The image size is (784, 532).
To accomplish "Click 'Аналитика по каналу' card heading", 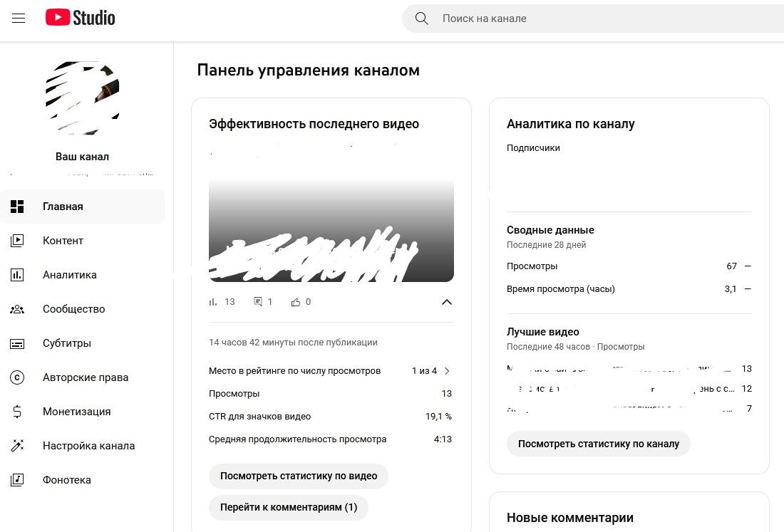I will coord(570,124).
